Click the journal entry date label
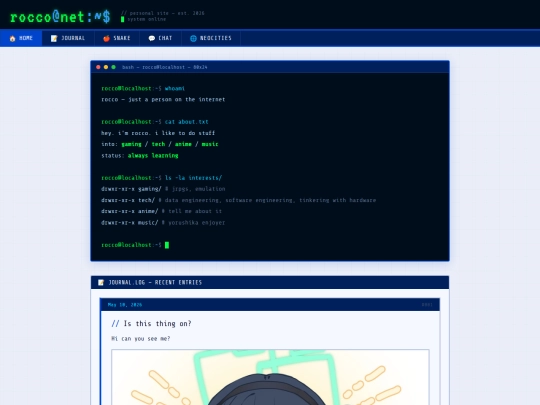This screenshot has height=405, width=540. 125,305
